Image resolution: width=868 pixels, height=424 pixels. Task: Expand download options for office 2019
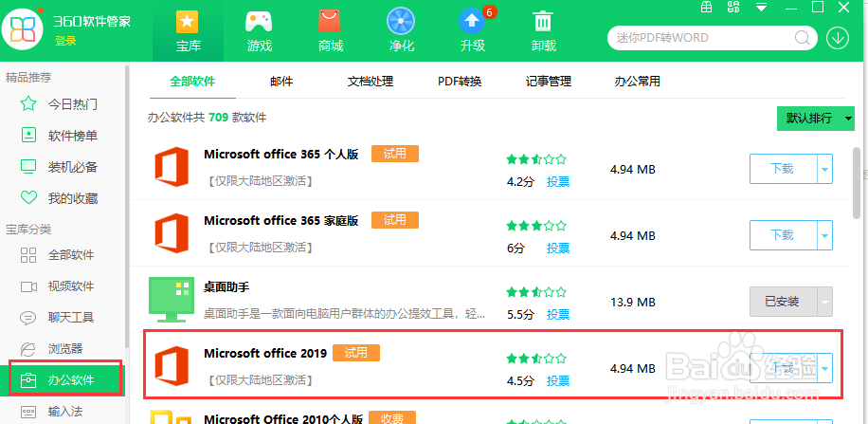coord(824,369)
